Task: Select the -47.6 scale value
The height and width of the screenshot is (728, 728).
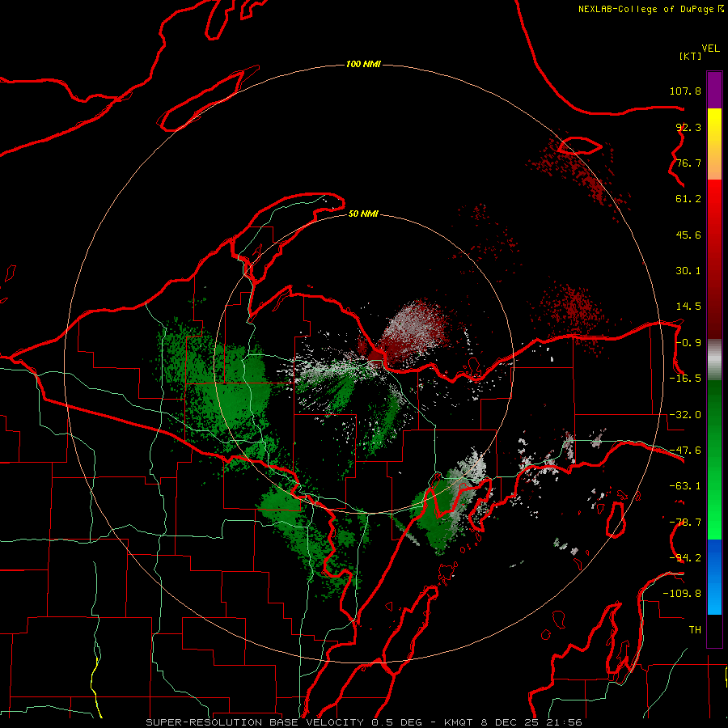Action: click(x=685, y=451)
